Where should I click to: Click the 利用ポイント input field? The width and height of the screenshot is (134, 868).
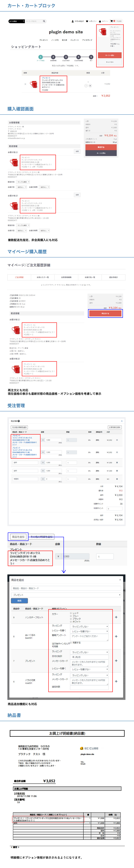click(x=115, y=509)
